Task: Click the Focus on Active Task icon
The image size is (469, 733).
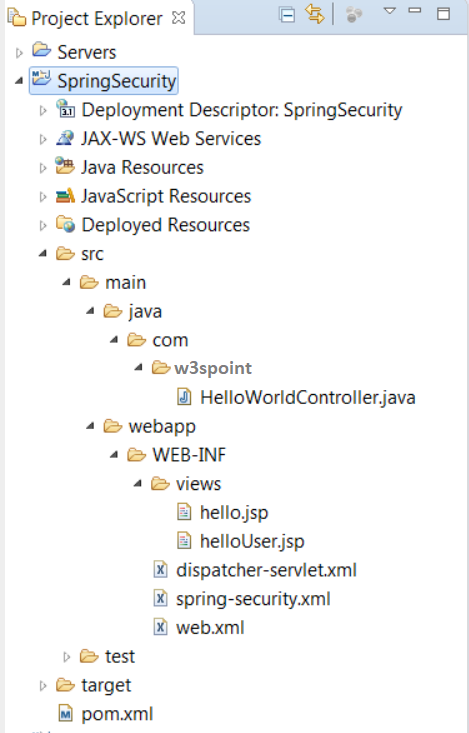Action: [x=354, y=14]
